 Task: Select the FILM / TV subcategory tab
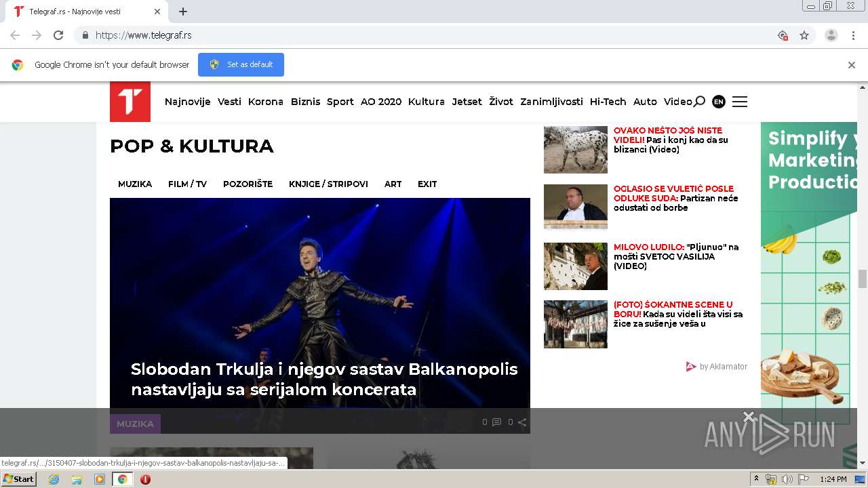187,184
